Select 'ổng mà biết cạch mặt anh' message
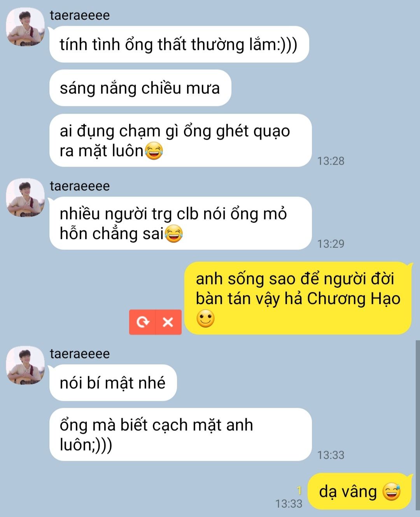Screen dimensions: 420x517 point(180,435)
